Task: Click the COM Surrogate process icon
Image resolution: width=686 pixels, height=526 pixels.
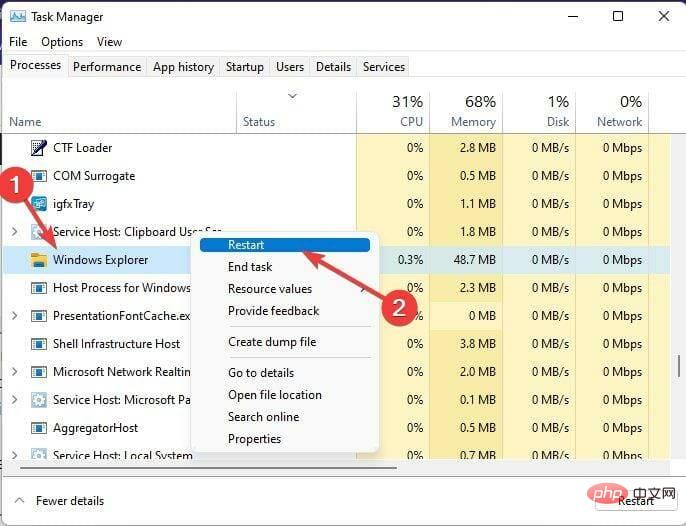Action: click(39, 176)
